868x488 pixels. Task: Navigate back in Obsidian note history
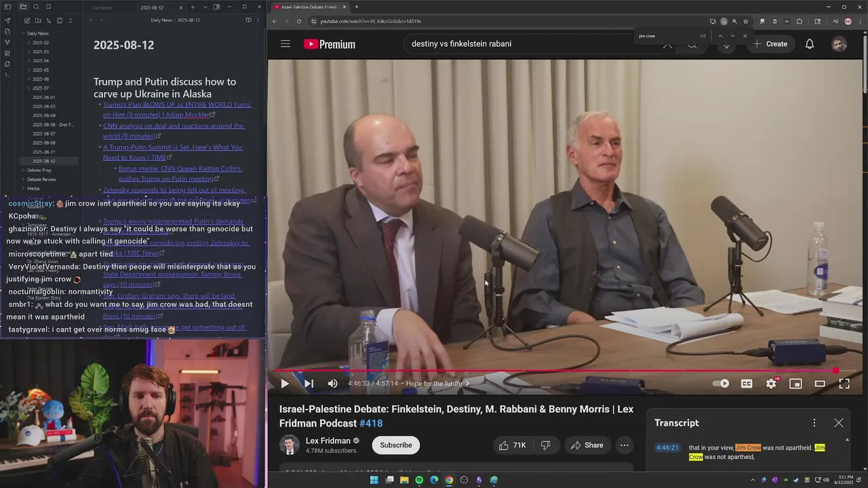pyautogui.click(x=91, y=20)
